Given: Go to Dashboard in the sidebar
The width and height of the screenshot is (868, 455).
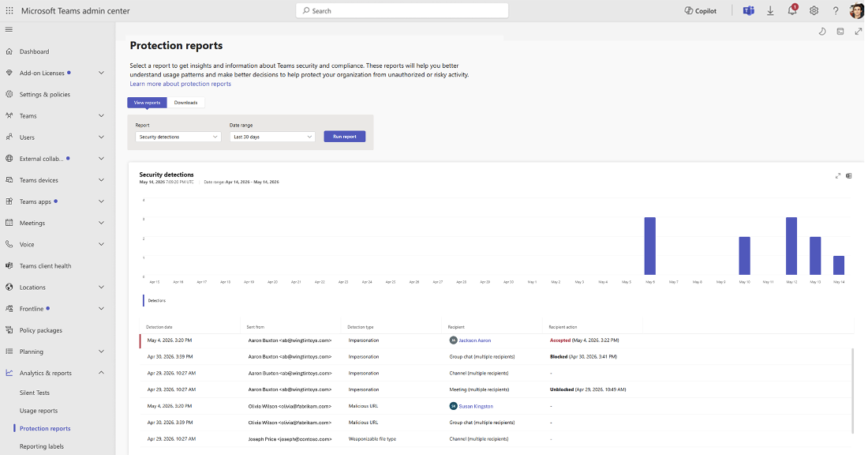Looking at the screenshot, I should (34, 51).
